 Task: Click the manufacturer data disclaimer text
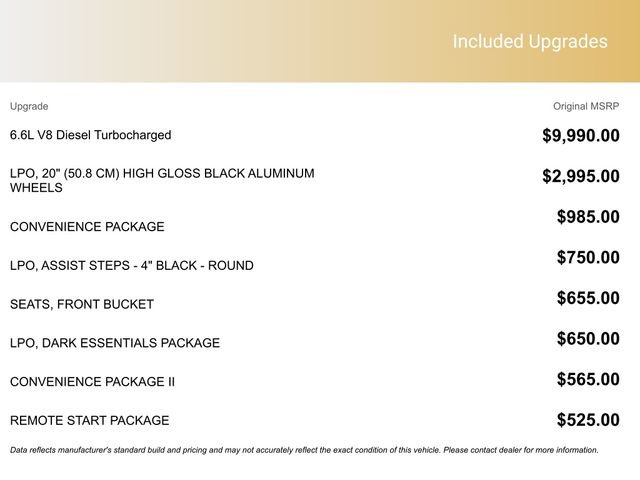pyautogui.click(x=304, y=450)
